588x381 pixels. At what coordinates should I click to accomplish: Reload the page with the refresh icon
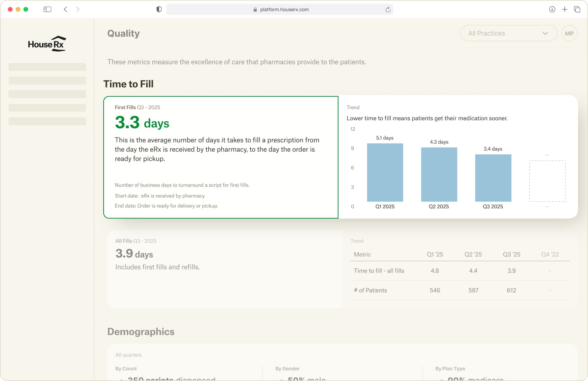388,10
